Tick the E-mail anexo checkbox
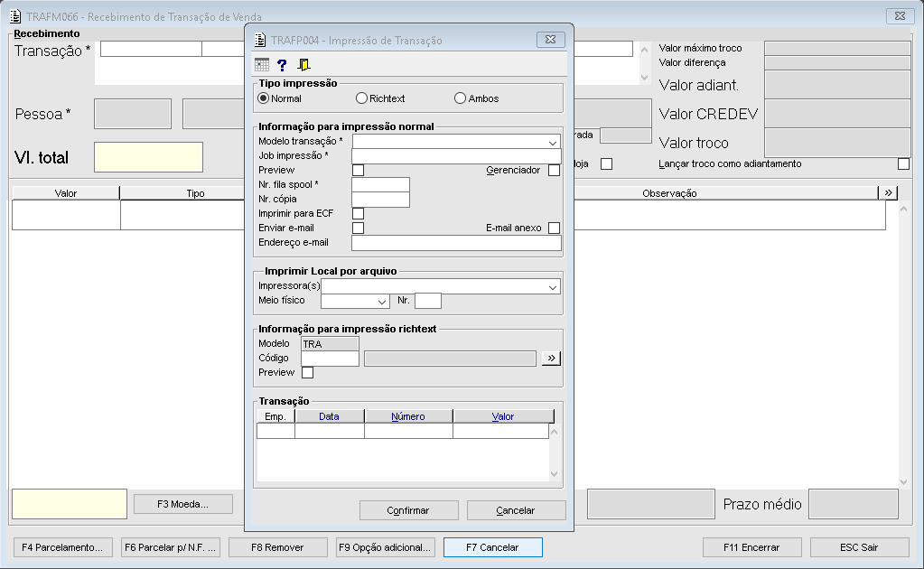Image resolution: width=924 pixels, height=569 pixels. click(x=554, y=228)
